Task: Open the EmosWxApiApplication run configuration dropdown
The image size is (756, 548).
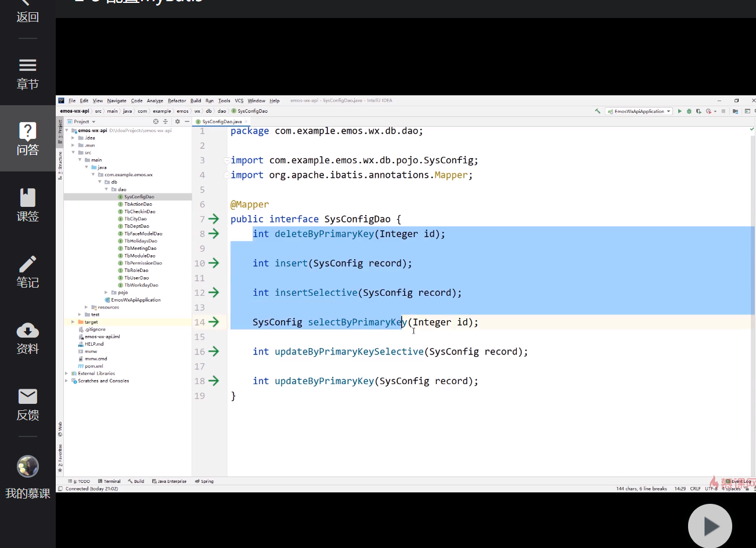Action: click(639, 111)
